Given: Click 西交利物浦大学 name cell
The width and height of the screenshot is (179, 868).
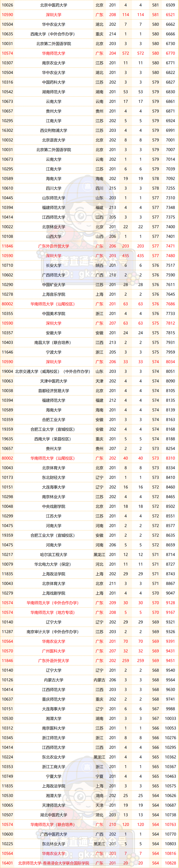Looking at the screenshot, I should pos(54,130).
